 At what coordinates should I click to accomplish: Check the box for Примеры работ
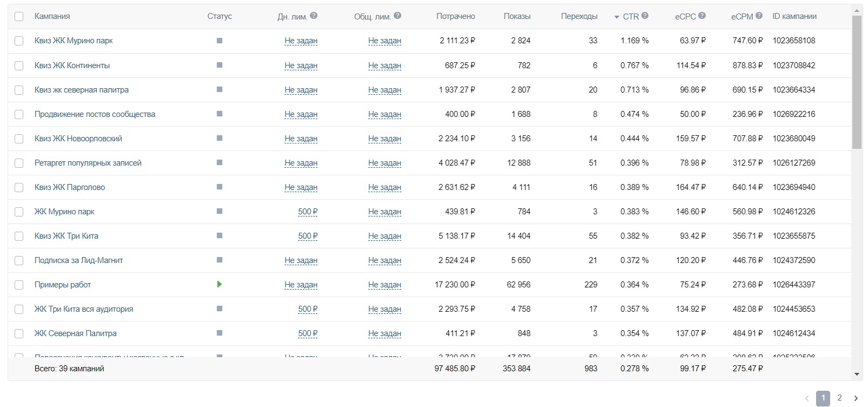19,285
